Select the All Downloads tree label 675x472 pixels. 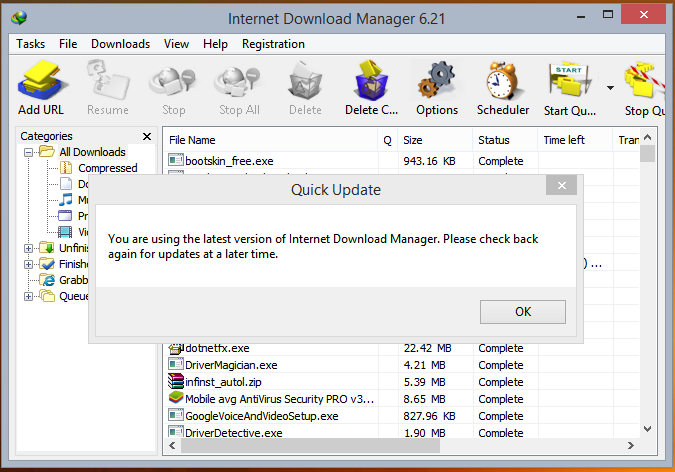(x=93, y=152)
